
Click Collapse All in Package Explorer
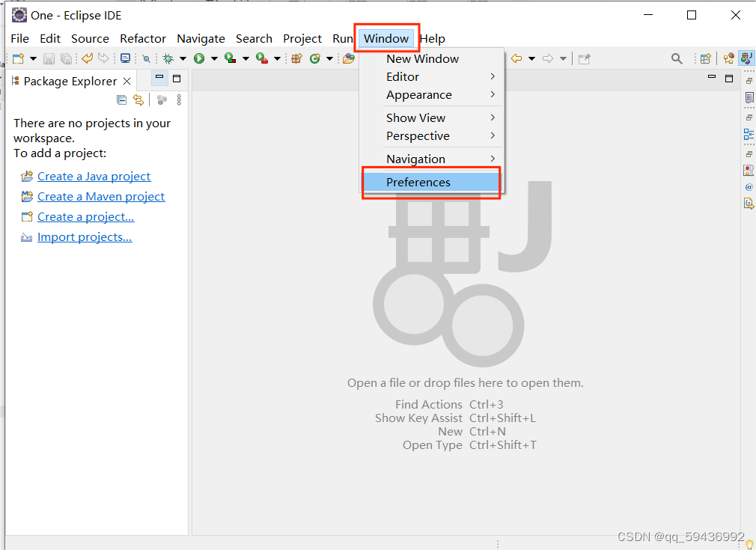coord(121,100)
